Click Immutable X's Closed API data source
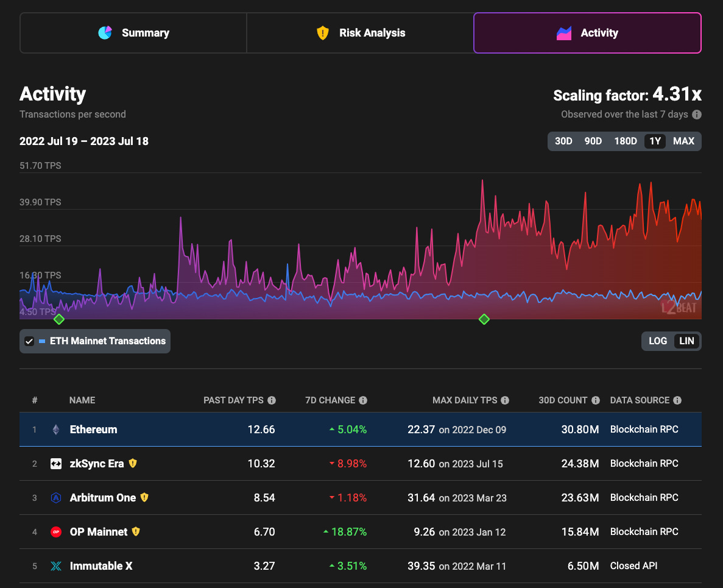 click(633, 566)
